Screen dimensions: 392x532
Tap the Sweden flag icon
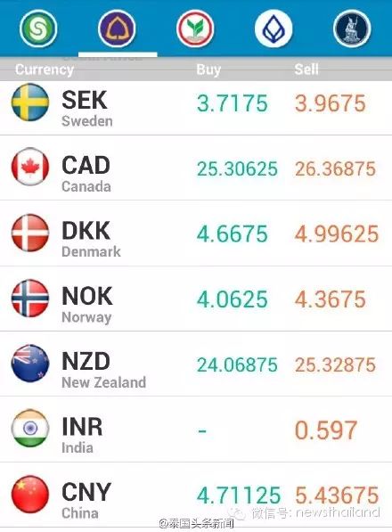30,102
